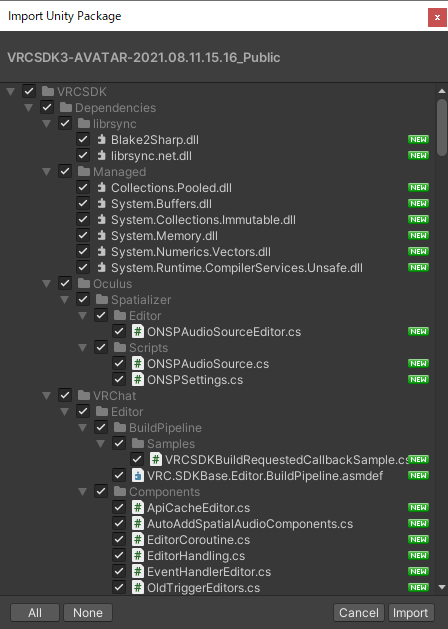Uncheck the System.Collections.Immutable.dll checkbox

[83, 219]
